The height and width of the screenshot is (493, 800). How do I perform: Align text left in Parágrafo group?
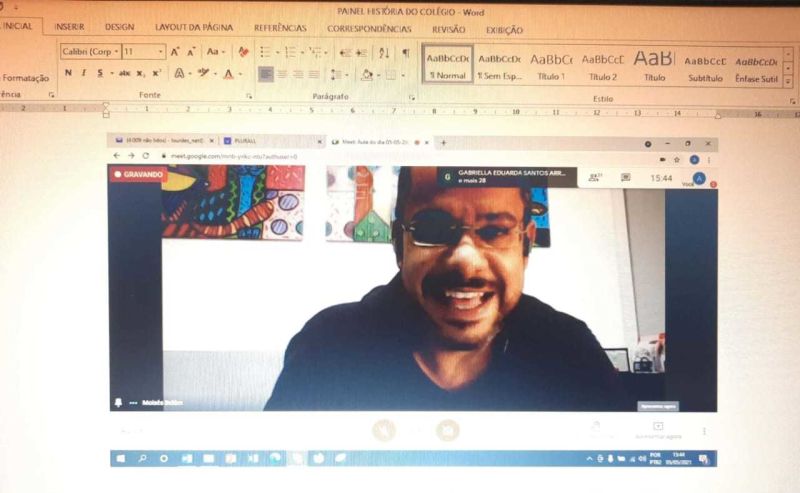(266, 74)
